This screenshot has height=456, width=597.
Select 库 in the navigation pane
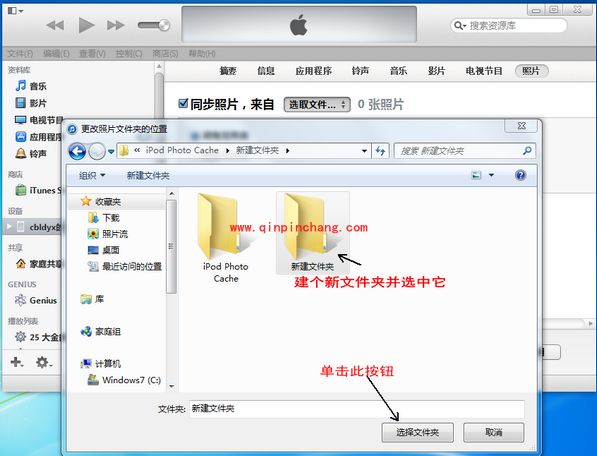pyautogui.click(x=92, y=299)
